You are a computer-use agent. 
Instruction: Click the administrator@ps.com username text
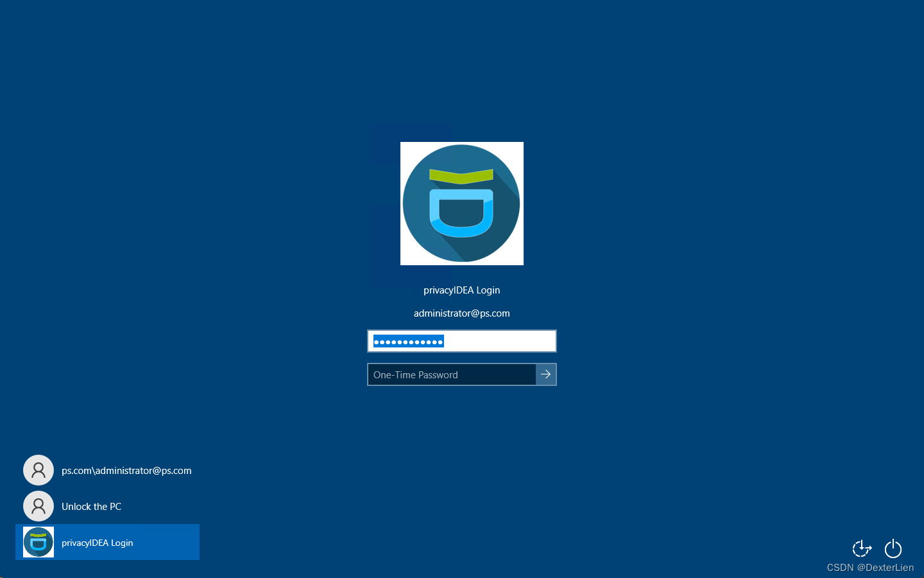462,313
